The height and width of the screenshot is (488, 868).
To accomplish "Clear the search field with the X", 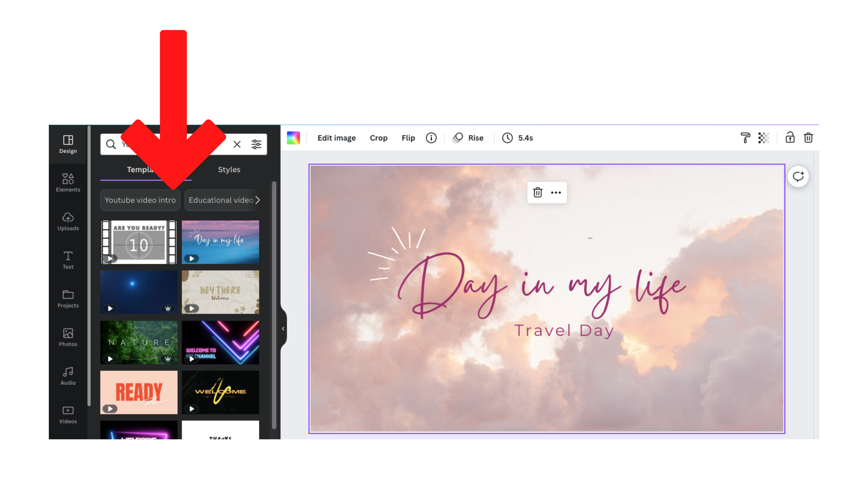I will [237, 144].
